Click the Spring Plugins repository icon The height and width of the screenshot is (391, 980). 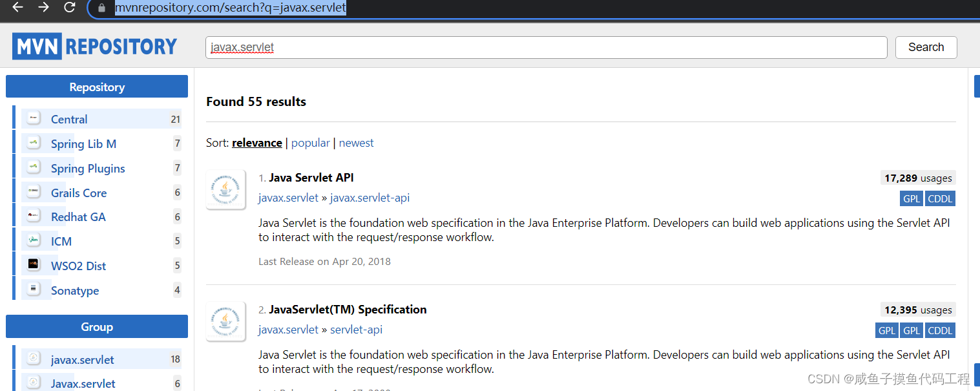point(34,167)
